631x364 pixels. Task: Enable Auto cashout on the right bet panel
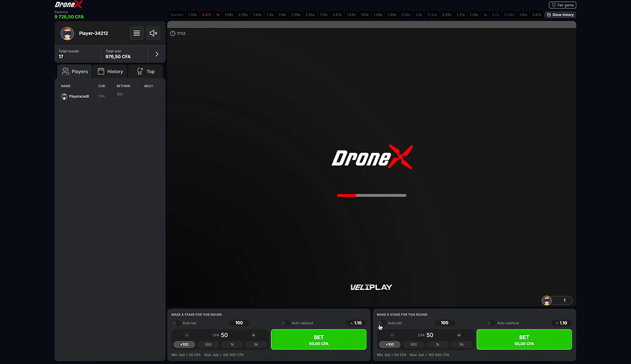click(x=489, y=323)
